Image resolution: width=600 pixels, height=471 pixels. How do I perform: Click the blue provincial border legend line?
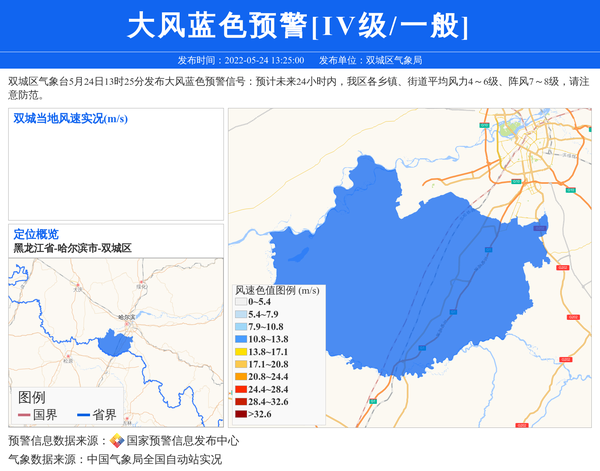tap(83, 415)
